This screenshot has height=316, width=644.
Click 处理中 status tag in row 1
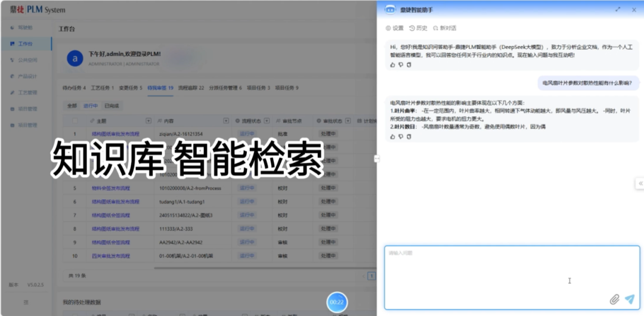[328, 134]
